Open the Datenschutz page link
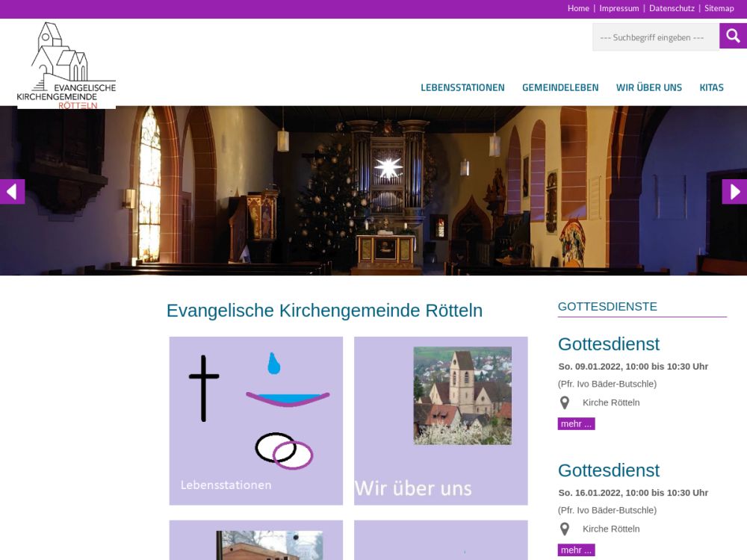 pos(672,9)
